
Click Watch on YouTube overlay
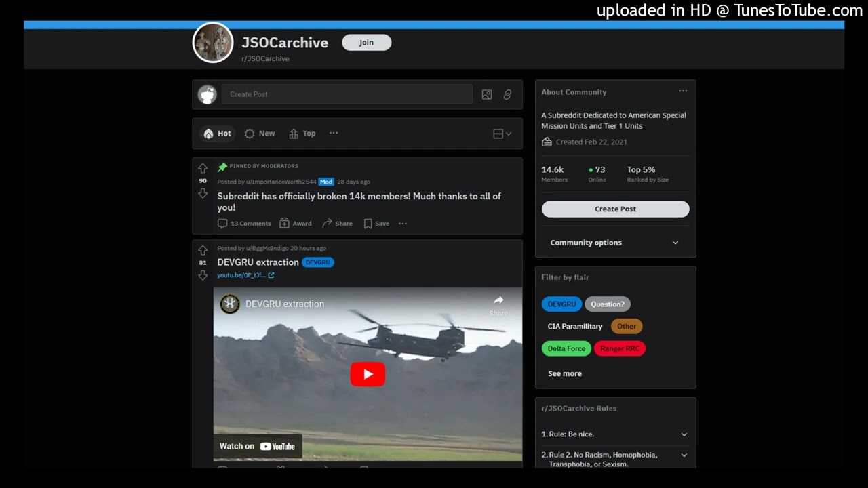click(x=257, y=446)
